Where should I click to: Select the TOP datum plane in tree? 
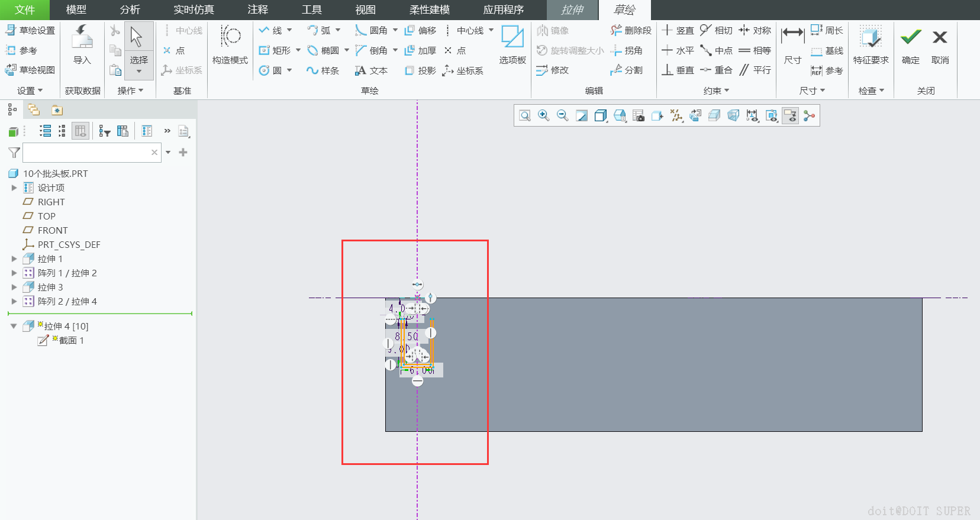click(46, 216)
